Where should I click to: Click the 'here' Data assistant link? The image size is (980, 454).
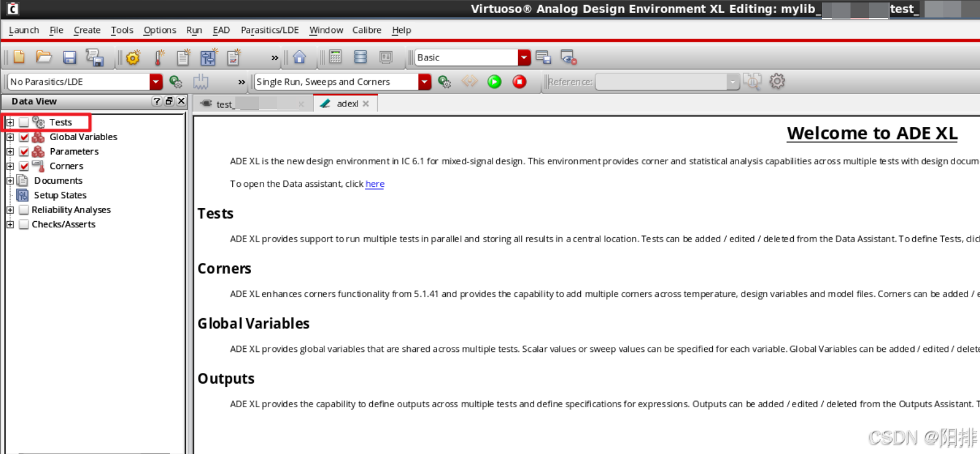[x=375, y=184]
